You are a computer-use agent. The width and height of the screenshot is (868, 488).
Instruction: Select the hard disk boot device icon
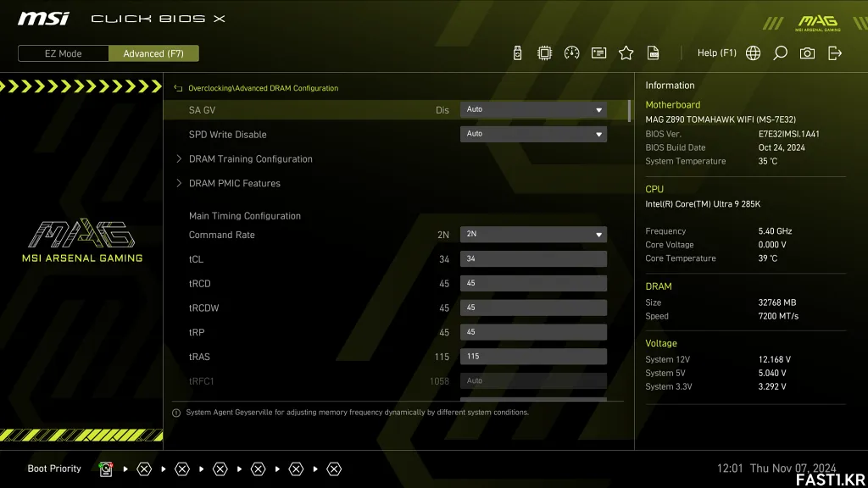(x=106, y=469)
